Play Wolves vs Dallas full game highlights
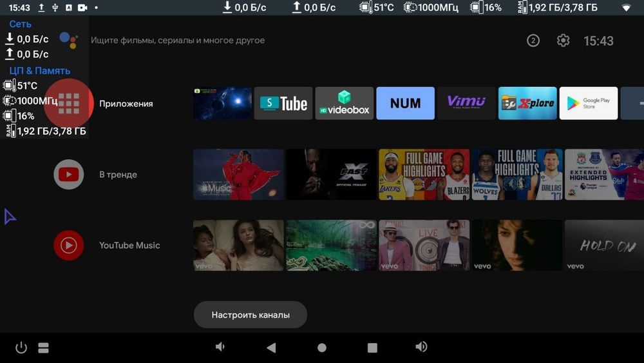This screenshot has height=363, width=644. tap(517, 174)
